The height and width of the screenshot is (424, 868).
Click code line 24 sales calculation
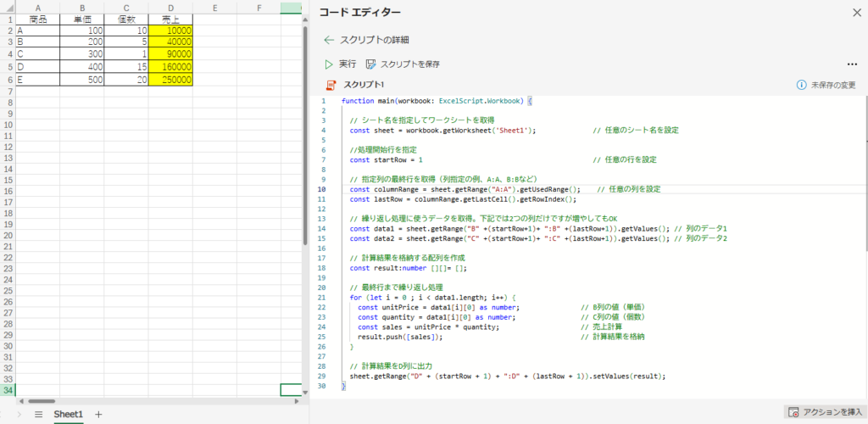pyautogui.click(x=428, y=327)
